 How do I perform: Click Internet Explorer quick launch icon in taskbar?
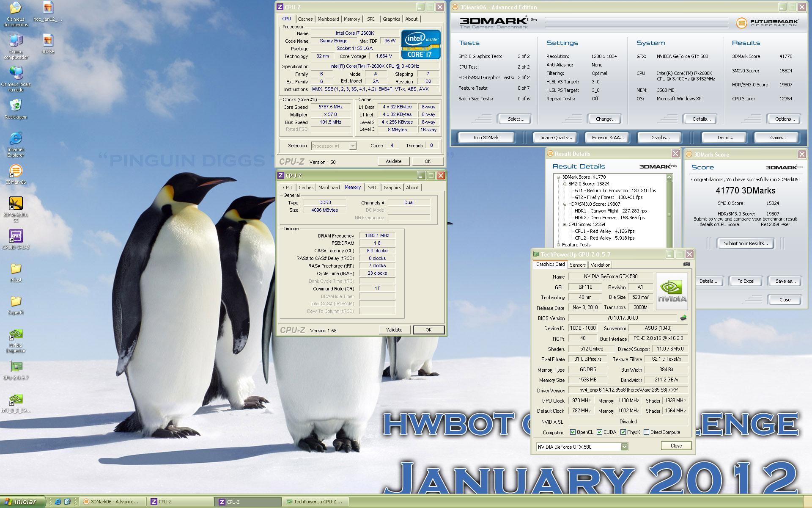(x=58, y=502)
